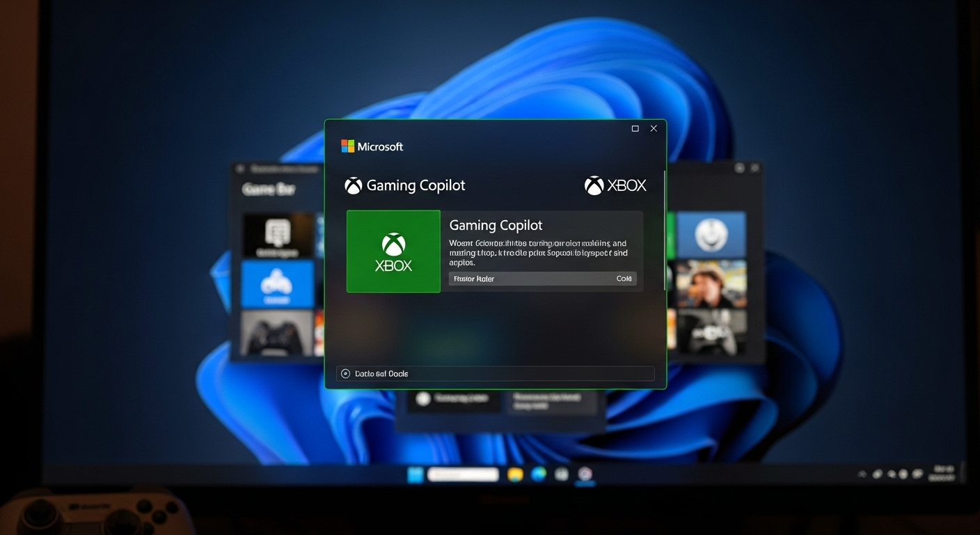Open the chat bubble tile in Game Bar
This screenshot has height=535, width=980.
(x=277, y=235)
